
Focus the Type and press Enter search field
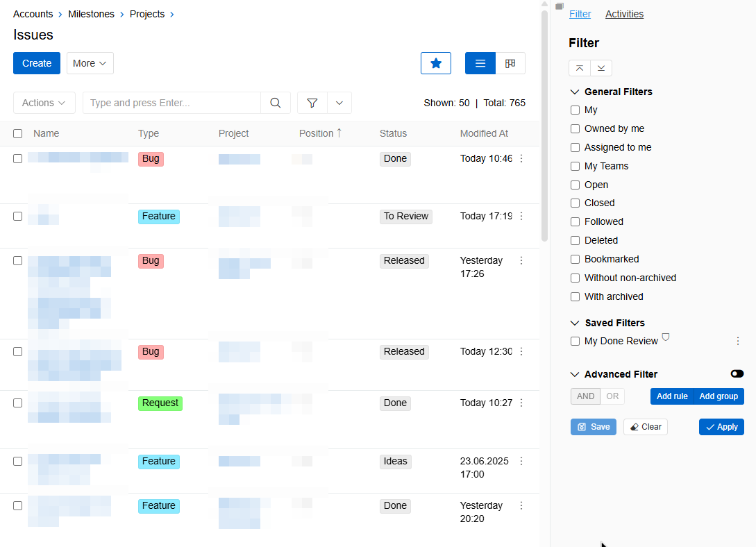point(171,103)
